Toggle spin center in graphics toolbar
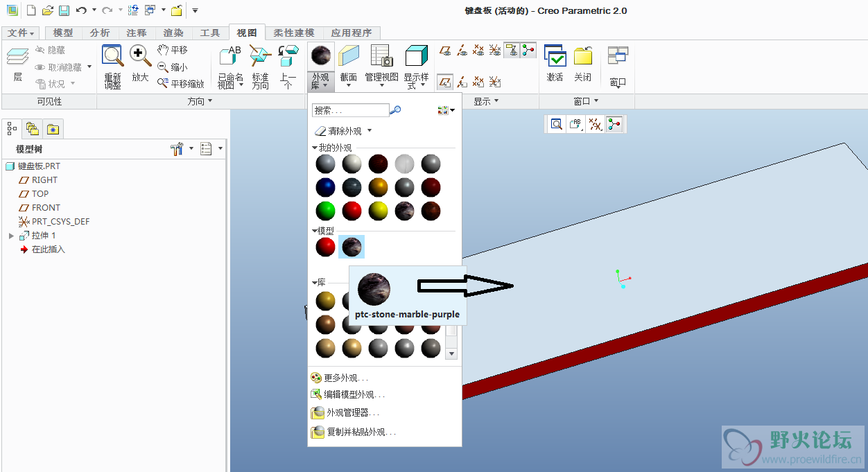 (x=614, y=124)
